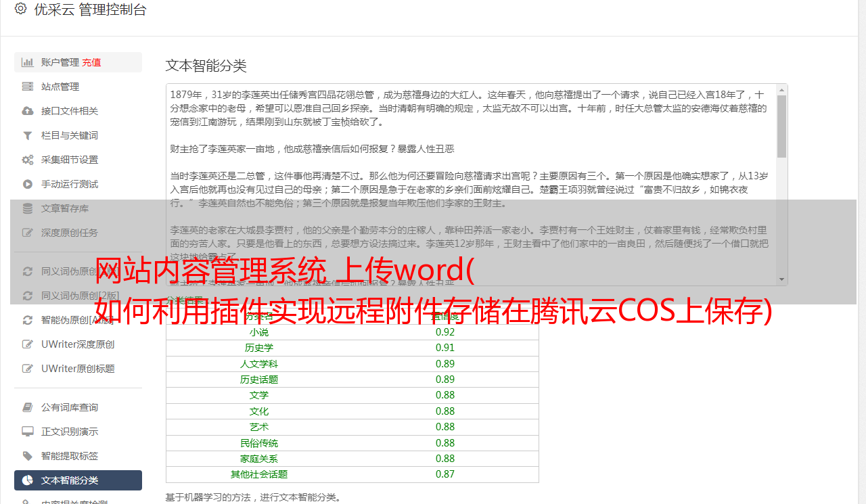866x504 pixels.
Task: Select the 家庭关系 category cell
Action: [x=259, y=459]
